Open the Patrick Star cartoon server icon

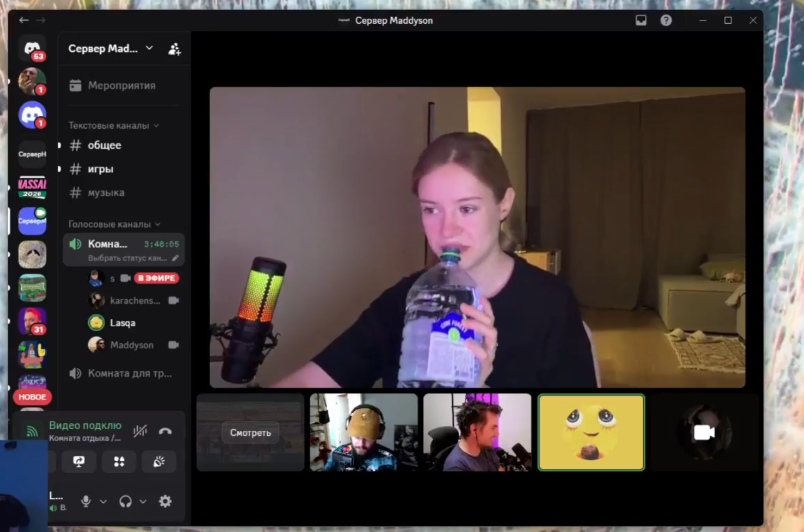32,354
